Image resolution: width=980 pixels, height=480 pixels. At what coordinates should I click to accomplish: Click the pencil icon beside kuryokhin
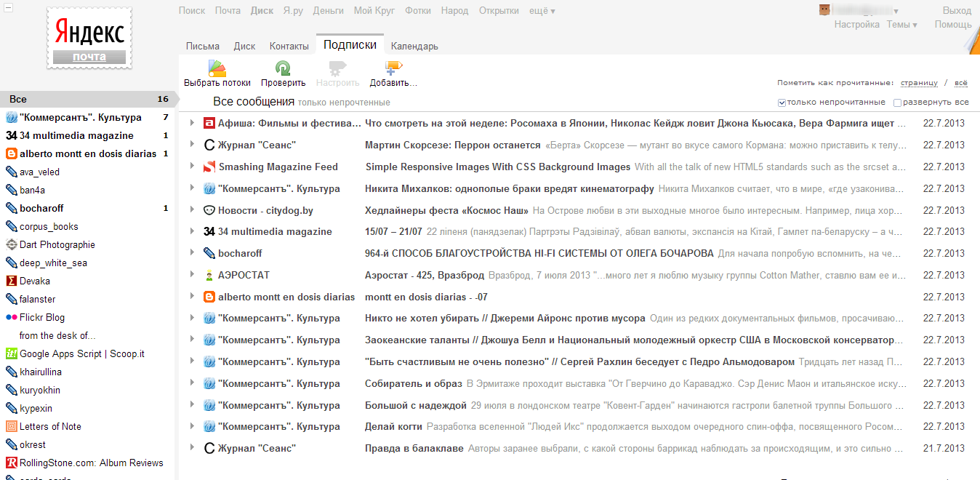[12, 390]
